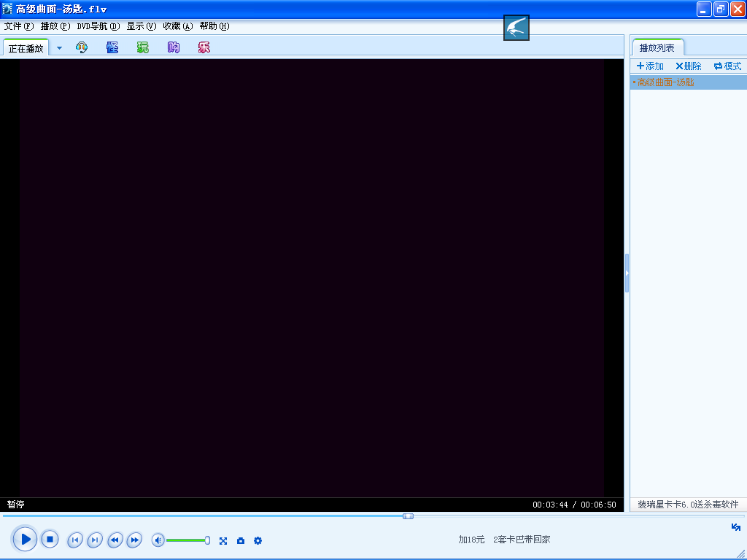Toggle fullscreen mode icon

[x=223, y=540]
